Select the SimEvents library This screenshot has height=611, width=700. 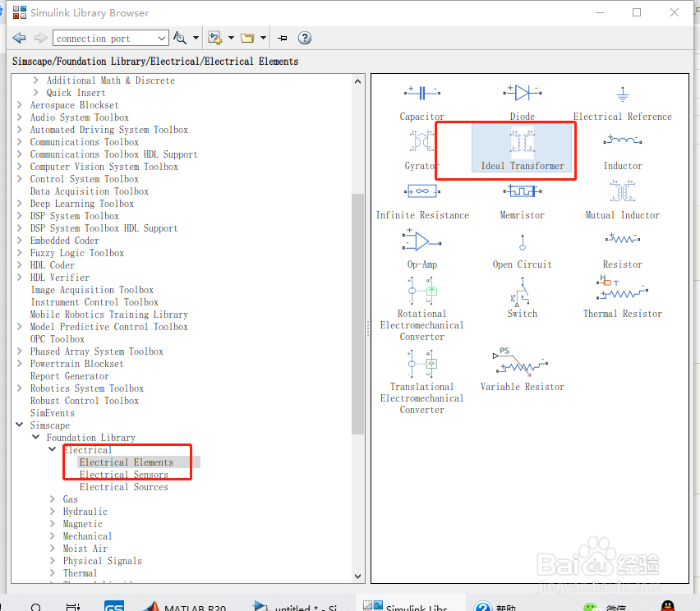(53, 413)
